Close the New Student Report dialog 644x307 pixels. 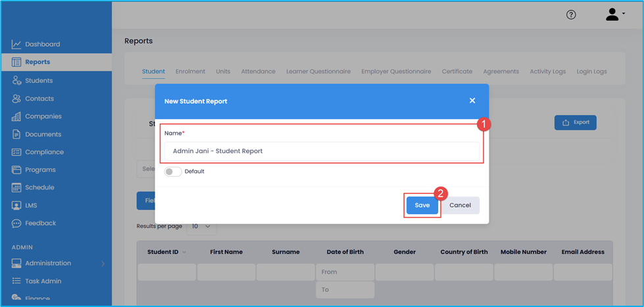tap(472, 101)
